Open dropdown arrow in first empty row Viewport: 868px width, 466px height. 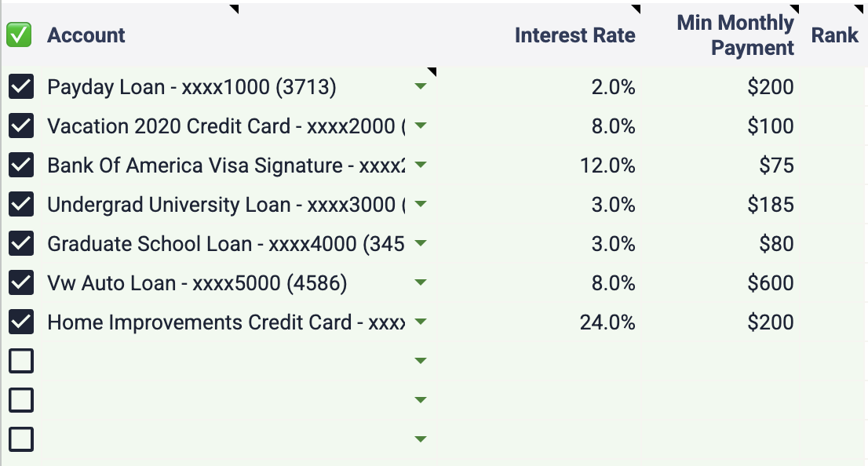[421, 361]
